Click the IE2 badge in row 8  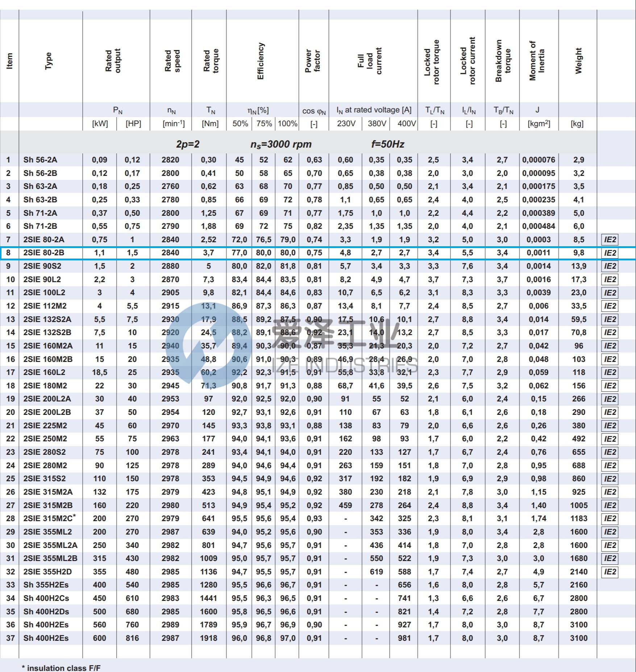point(610,253)
